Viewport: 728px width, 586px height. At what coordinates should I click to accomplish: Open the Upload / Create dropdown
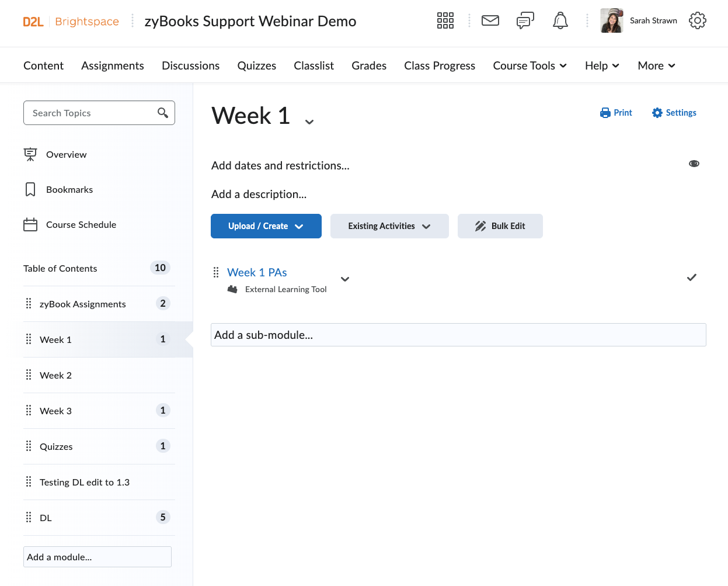[266, 226]
